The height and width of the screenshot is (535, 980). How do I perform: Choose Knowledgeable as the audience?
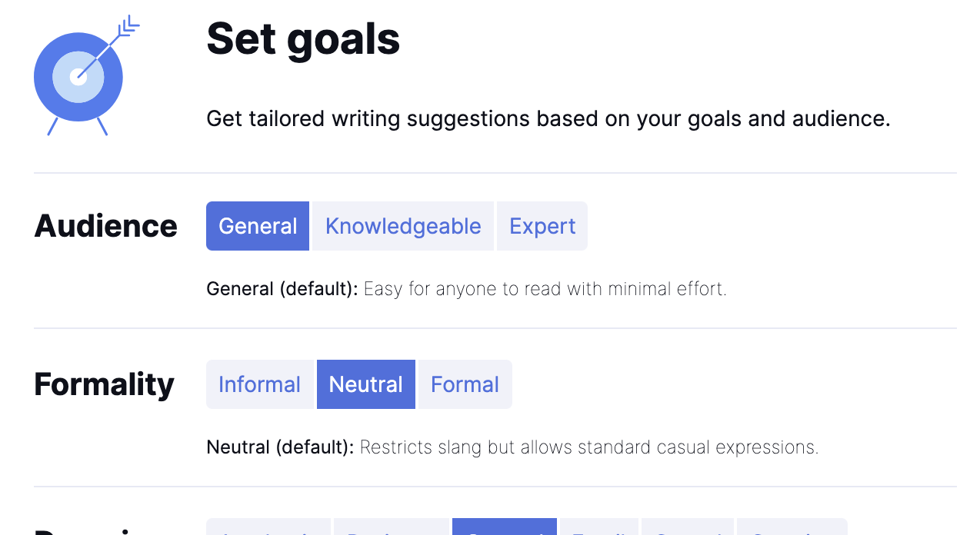(x=403, y=226)
